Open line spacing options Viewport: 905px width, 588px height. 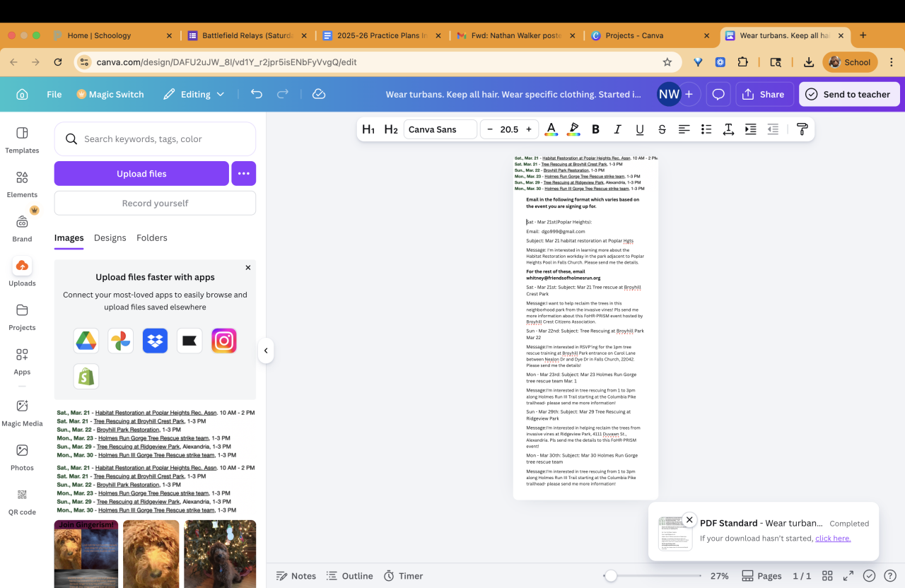tap(728, 129)
